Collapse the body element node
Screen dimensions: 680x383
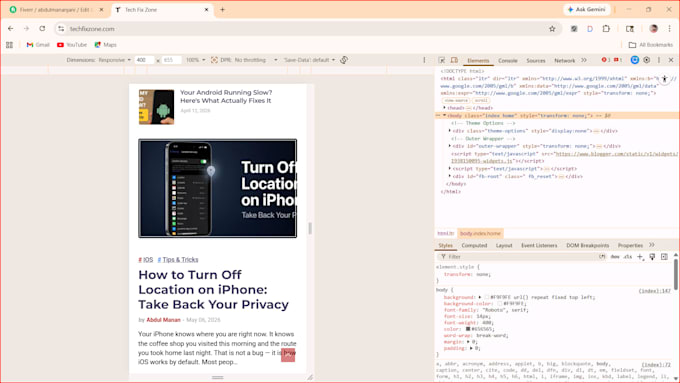click(444, 115)
